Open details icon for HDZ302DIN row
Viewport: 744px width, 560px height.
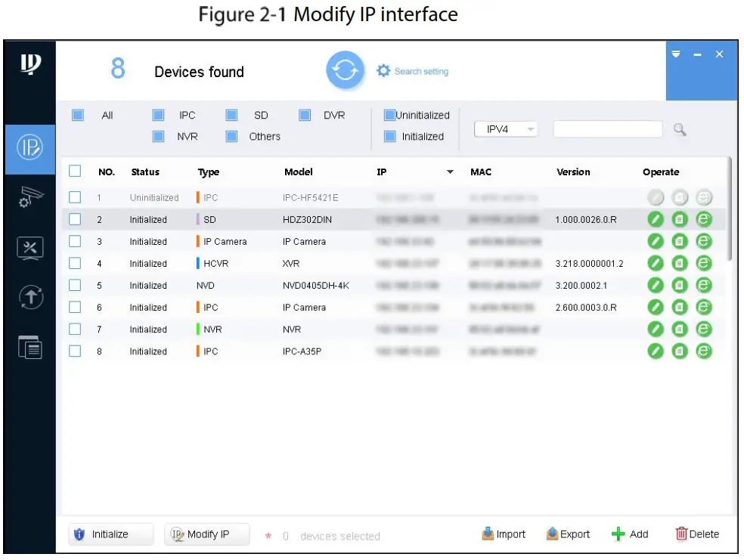680,219
